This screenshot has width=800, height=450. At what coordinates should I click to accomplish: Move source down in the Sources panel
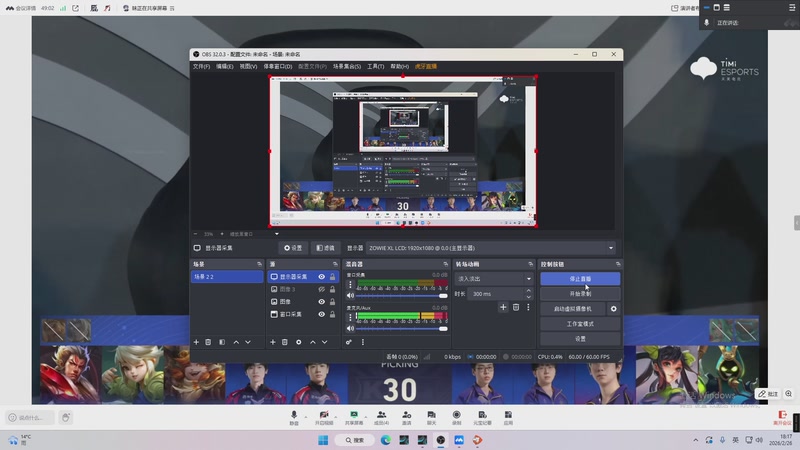point(324,342)
